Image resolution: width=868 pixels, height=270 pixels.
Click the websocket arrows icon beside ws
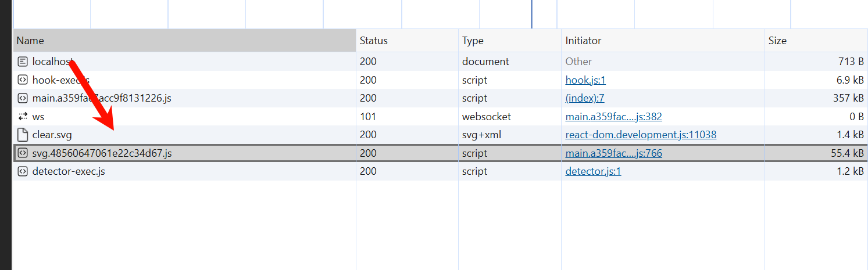tap(23, 117)
